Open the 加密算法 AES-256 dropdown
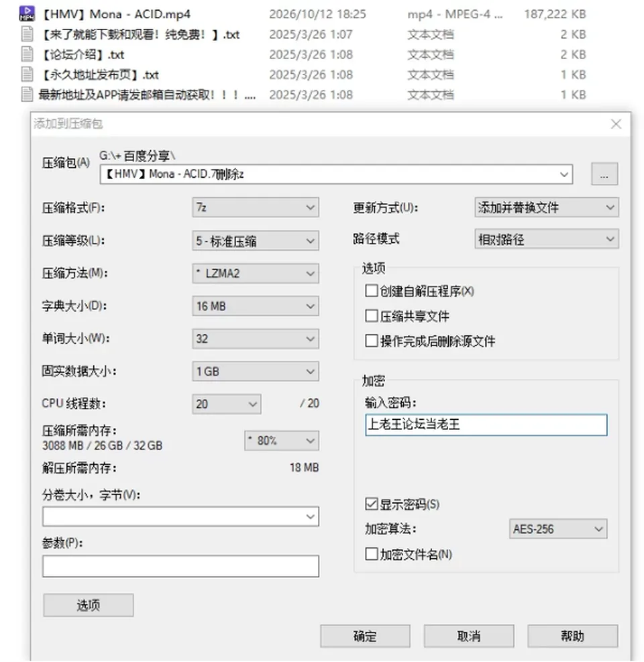This screenshot has height=662, width=644. tap(558, 529)
